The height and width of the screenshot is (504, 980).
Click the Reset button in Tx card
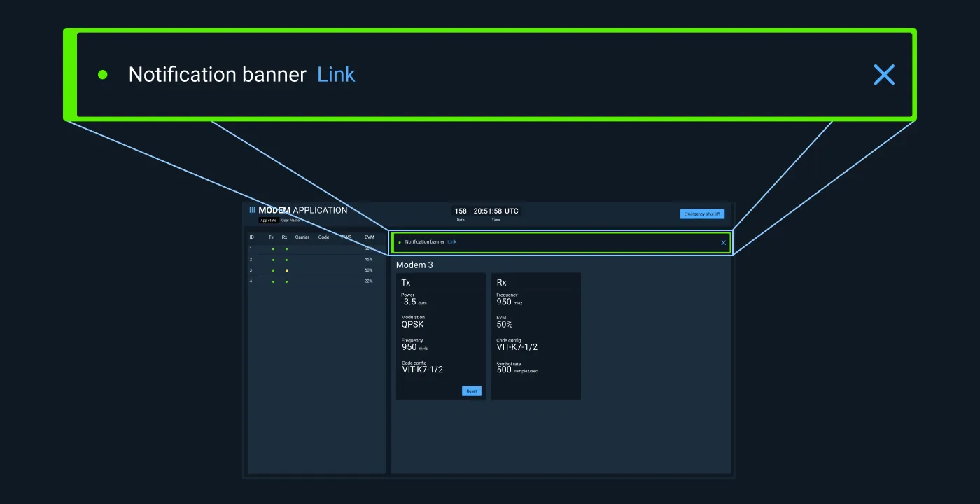(x=471, y=391)
